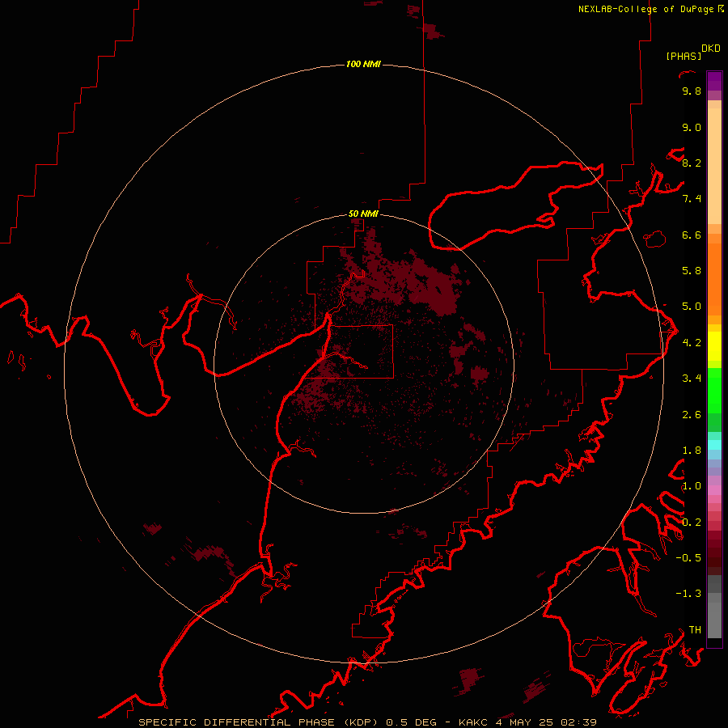This screenshot has width=728, height=728.
Task: Pick the yellow band of the color bar
Action: (714, 346)
